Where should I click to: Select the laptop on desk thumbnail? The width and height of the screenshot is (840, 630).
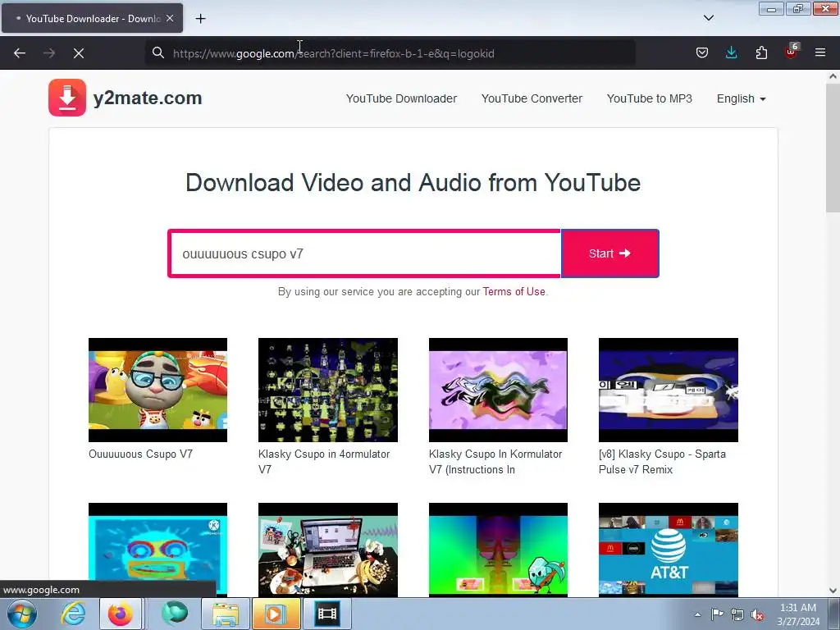click(328, 550)
